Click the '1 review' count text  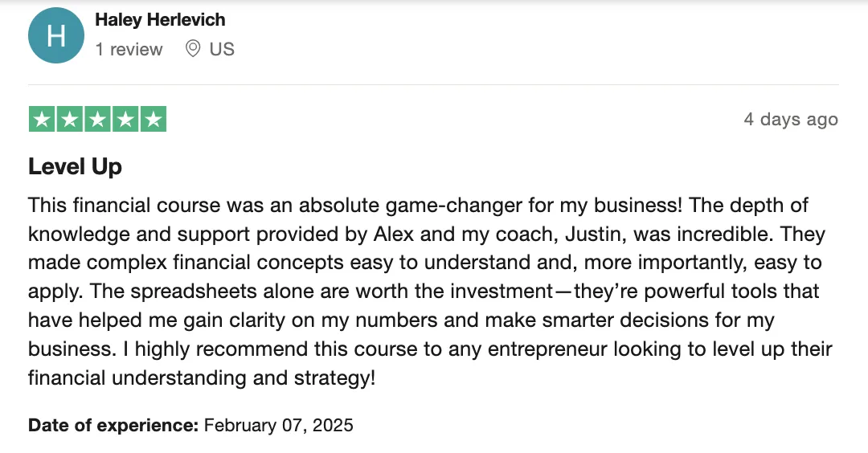[x=129, y=49]
